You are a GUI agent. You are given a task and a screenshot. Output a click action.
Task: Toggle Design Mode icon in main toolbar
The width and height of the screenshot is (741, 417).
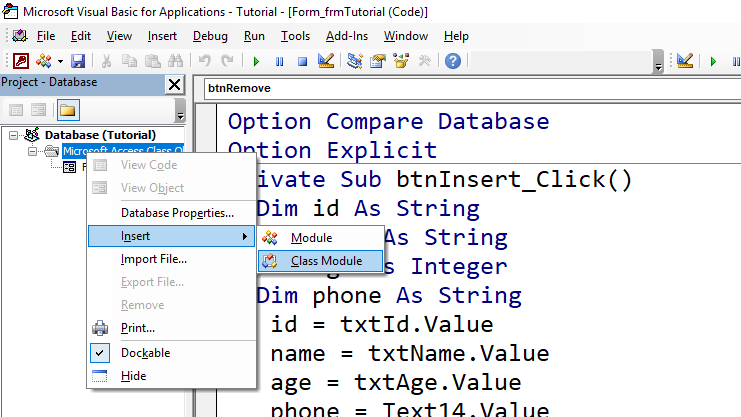click(x=326, y=61)
